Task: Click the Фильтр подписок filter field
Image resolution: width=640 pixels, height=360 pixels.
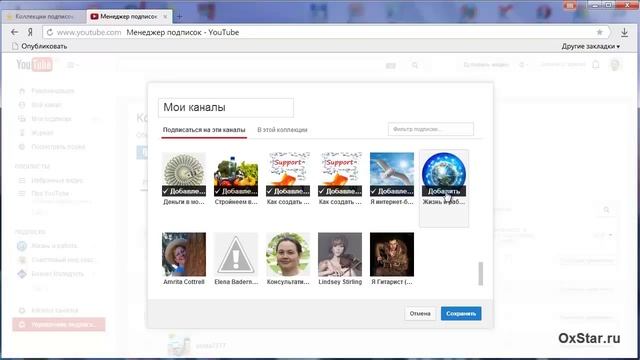Action: [431, 129]
